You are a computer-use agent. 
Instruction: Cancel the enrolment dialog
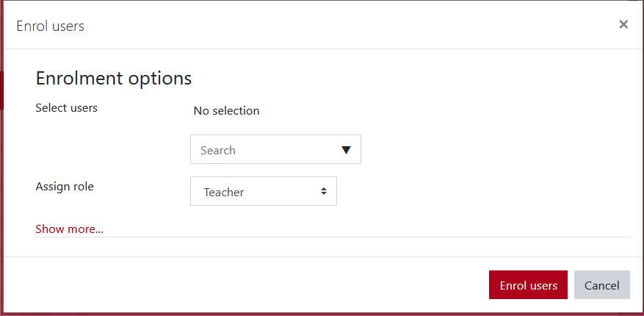coord(601,285)
